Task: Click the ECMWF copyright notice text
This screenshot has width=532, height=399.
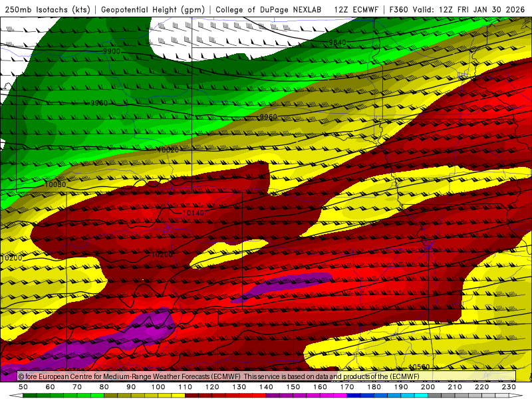Action: [219, 376]
